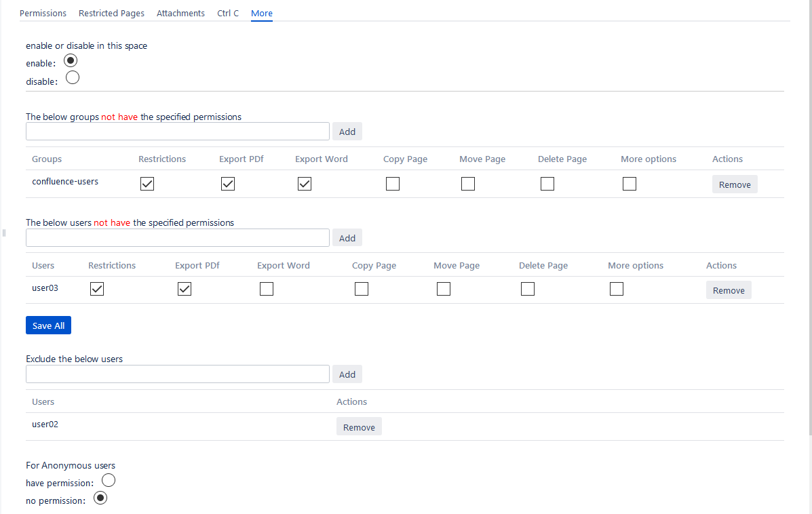The height and width of the screenshot is (514, 812).
Task: Focus the exclude users input field
Action: [178, 374]
